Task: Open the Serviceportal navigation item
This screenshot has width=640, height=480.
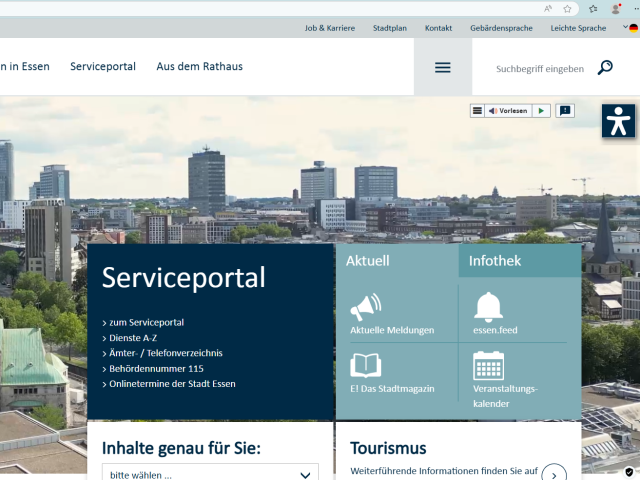Action: 103,67
